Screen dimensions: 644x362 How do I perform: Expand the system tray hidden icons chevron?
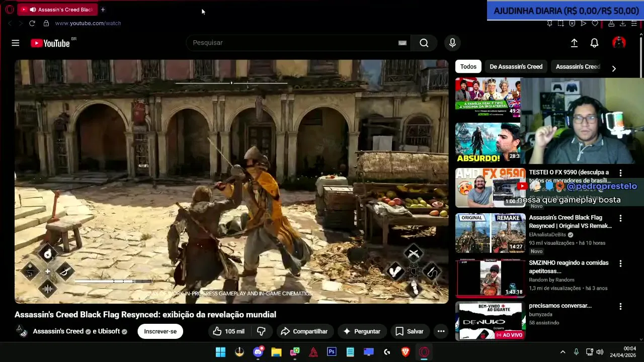point(562,352)
